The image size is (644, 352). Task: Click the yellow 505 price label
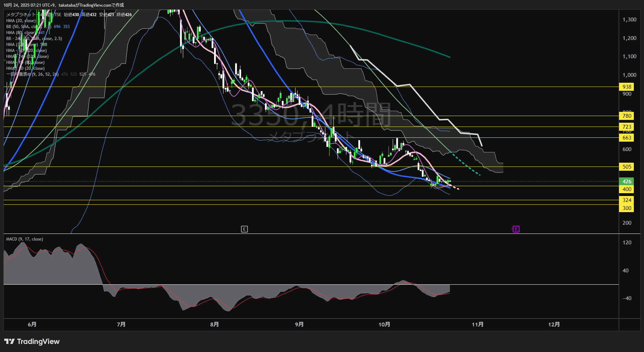pos(626,167)
